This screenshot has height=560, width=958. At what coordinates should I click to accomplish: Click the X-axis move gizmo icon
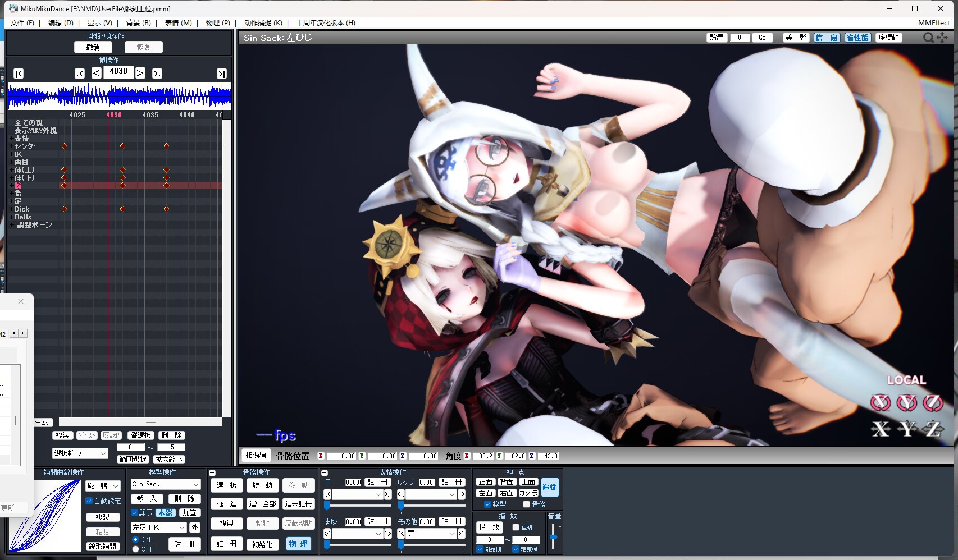[x=881, y=429]
